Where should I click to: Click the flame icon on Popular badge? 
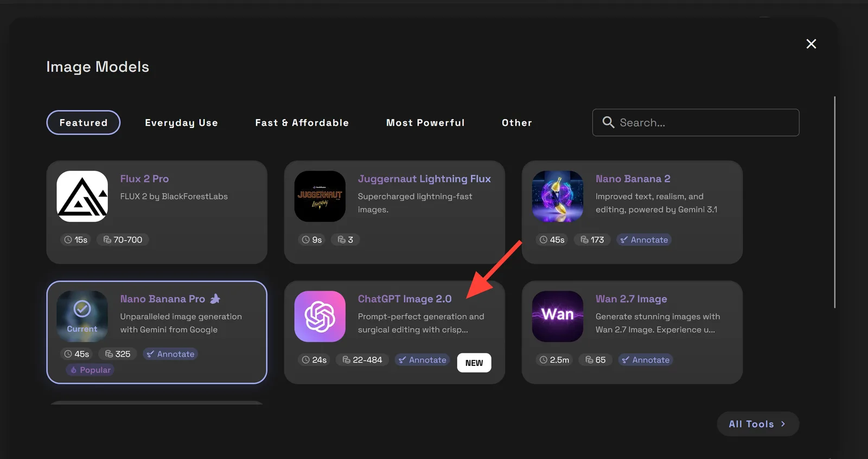coord(74,370)
